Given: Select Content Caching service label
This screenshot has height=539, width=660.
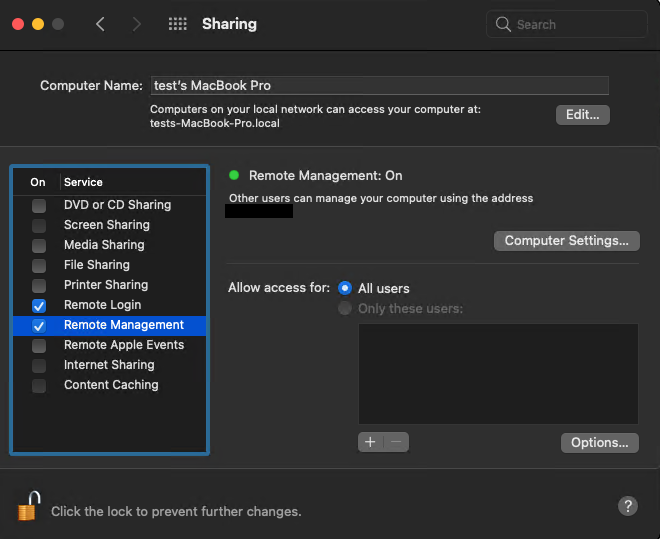Looking at the screenshot, I should [x=112, y=385].
